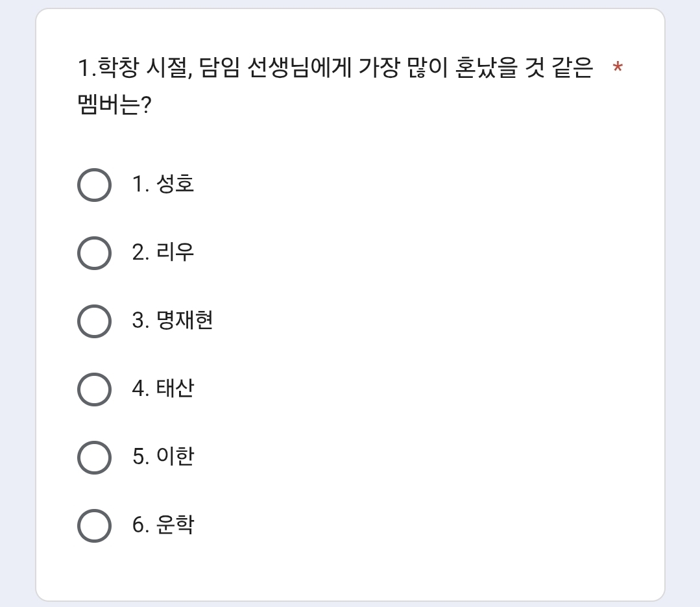Select the 성호 radio button
This screenshot has width=700, height=607.
[x=94, y=185]
